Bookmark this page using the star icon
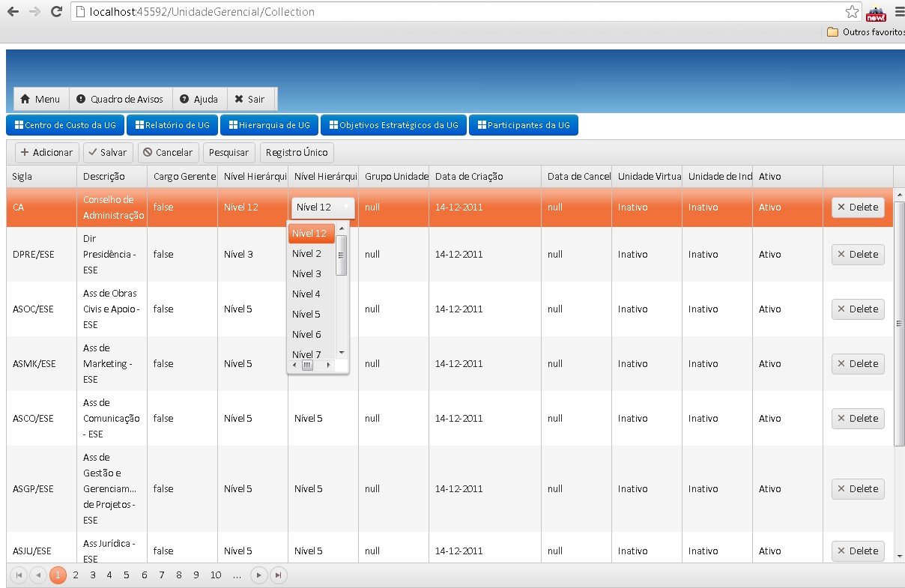The width and height of the screenshot is (905, 588). pos(852,12)
